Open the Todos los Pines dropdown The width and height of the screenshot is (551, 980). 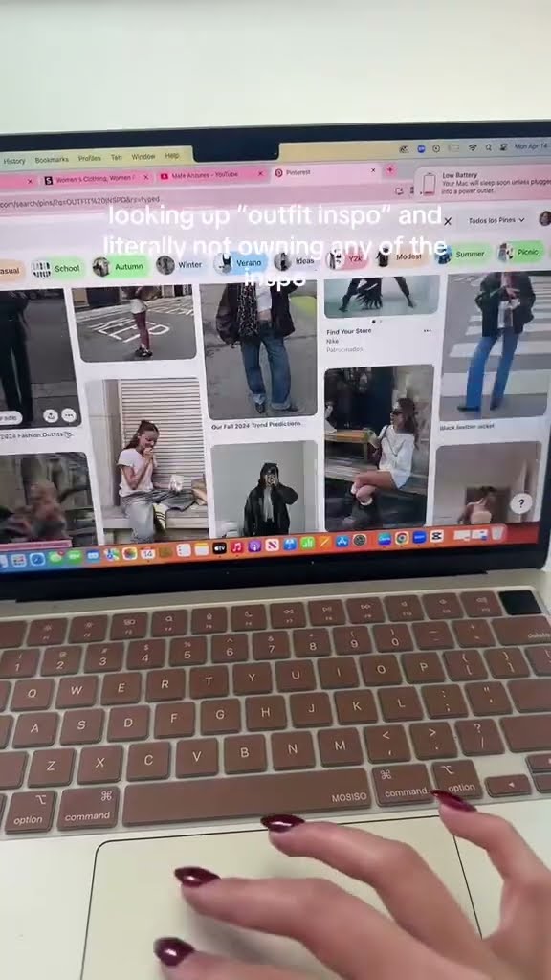[496, 220]
